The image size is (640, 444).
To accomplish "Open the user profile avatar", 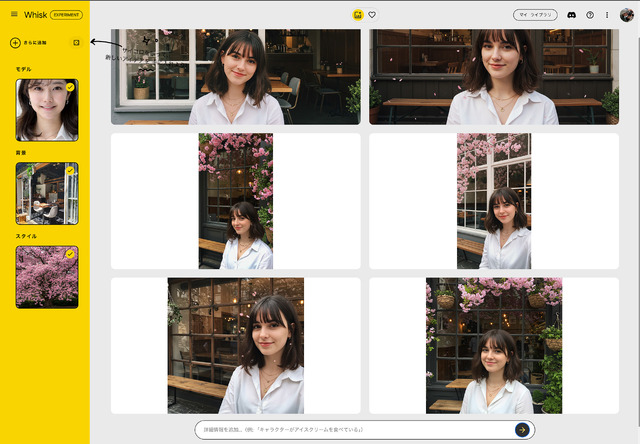I will click(627, 15).
